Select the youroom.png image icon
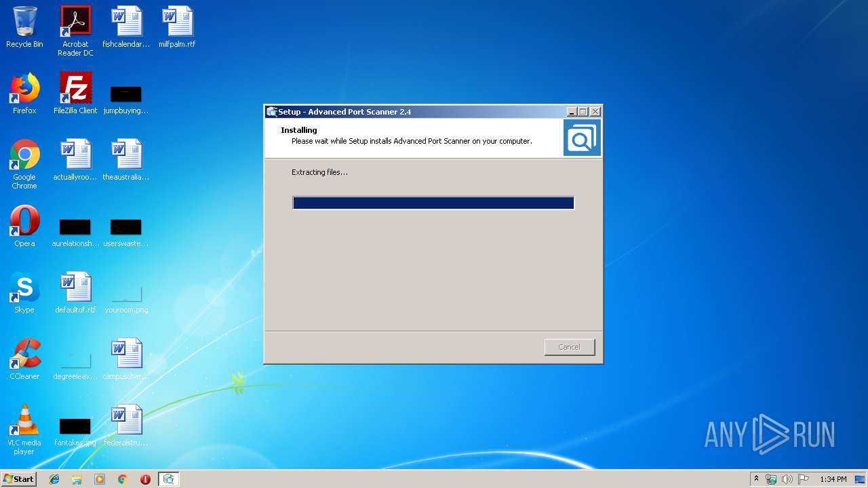 pyautogui.click(x=126, y=300)
